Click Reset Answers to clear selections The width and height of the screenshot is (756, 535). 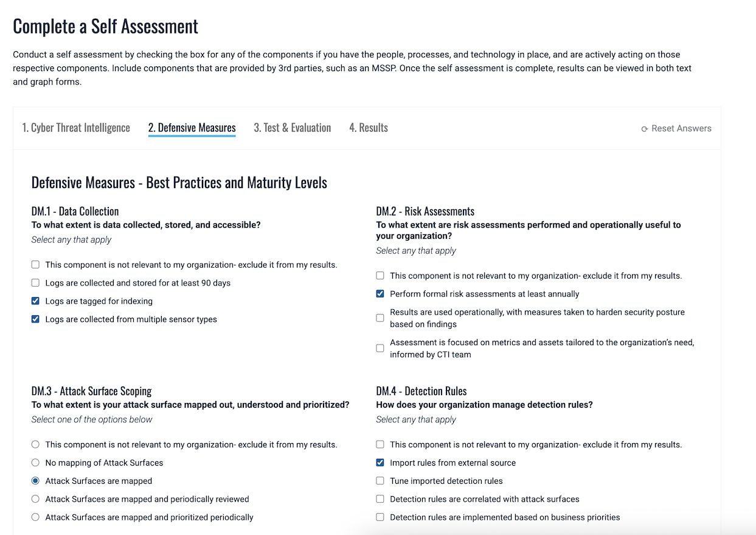pos(676,128)
